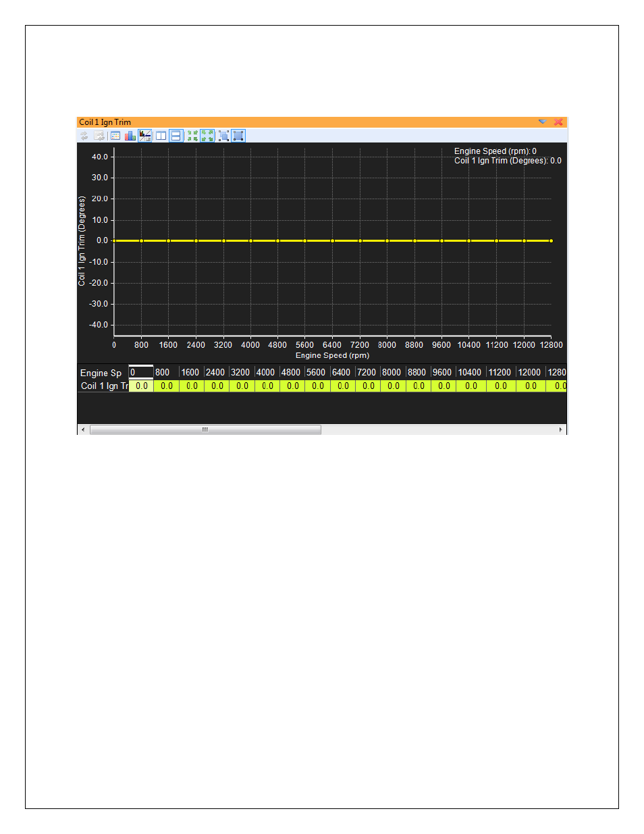The width and height of the screenshot is (644, 834).
Task: Click the inward-arrows zoom-in icon
Action: pos(192,136)
